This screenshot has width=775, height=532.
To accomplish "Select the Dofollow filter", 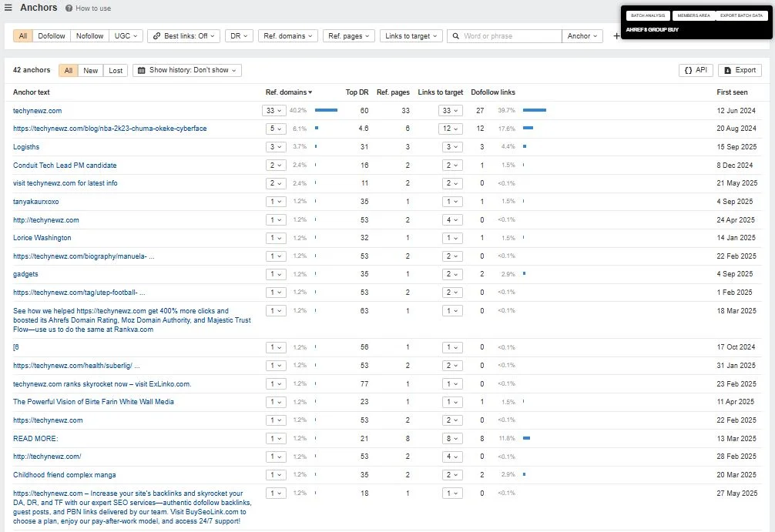I will click(x=52, y=36).
